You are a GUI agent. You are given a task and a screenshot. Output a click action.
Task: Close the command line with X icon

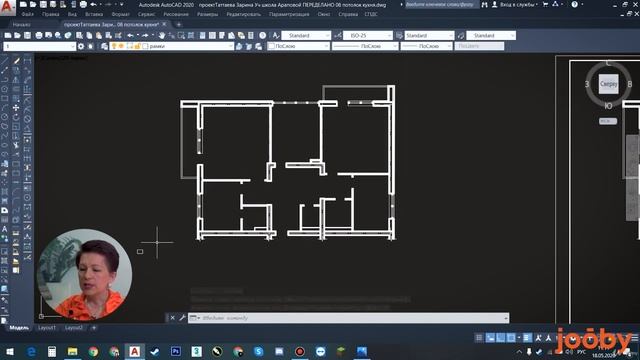tap(173, 318)
